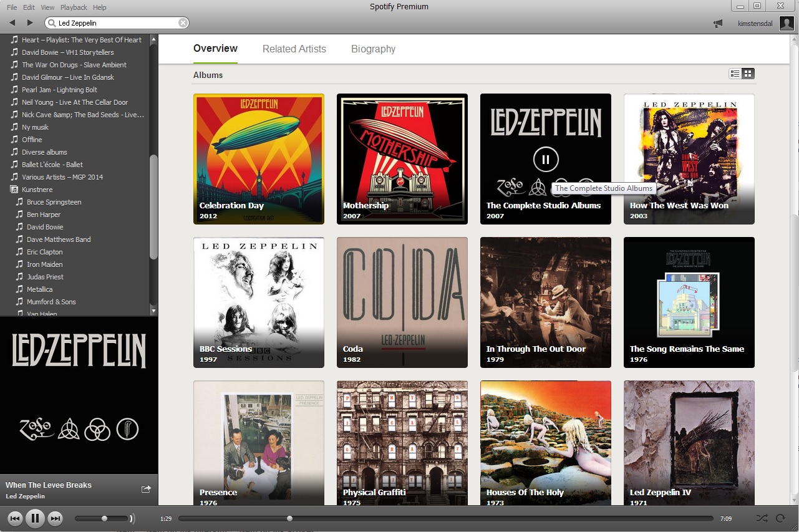Switch albums to grid view
The width and height of the screenshot is (799, 532).
pos(748,74)
